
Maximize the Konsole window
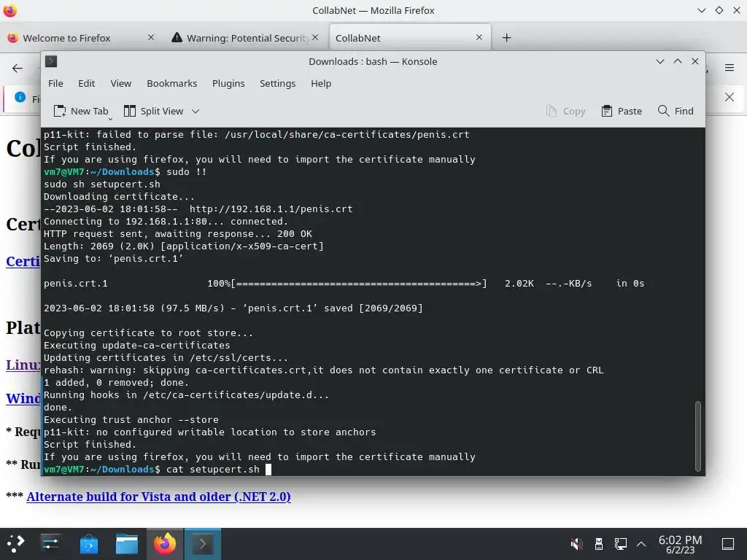678,61
